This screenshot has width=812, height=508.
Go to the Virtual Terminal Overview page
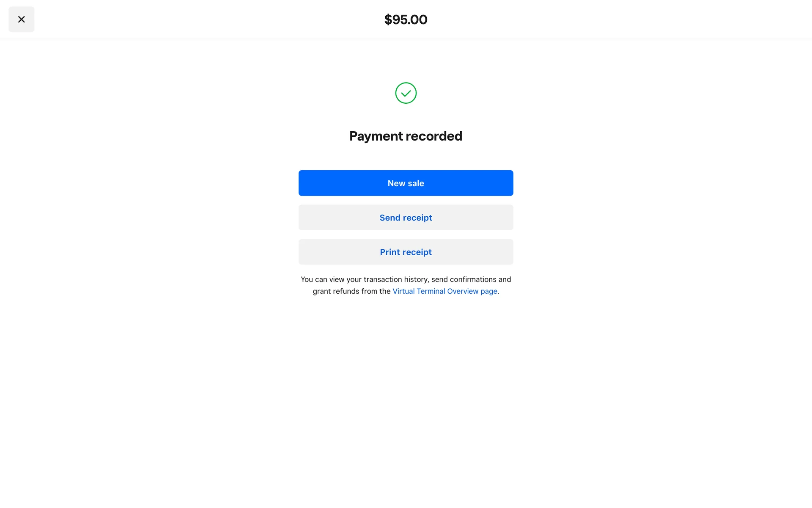[x=444, y=291]
